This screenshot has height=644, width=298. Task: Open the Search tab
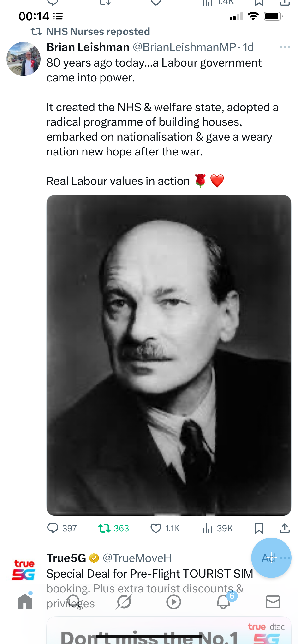(74, 601)
